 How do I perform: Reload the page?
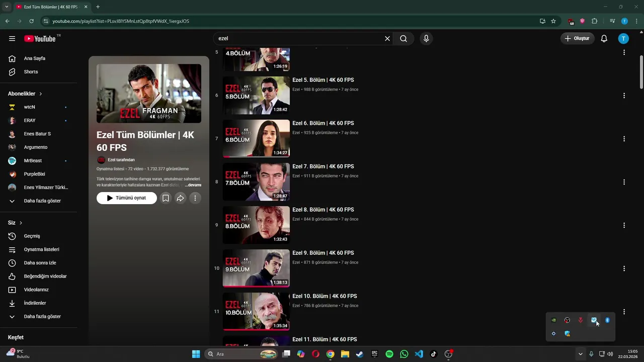click(31, 21)
